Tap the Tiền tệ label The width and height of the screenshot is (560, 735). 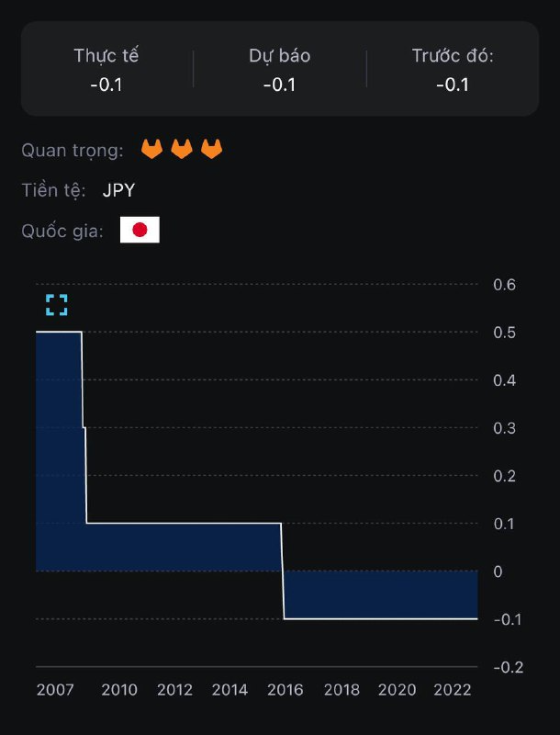(x=54, y=190)
